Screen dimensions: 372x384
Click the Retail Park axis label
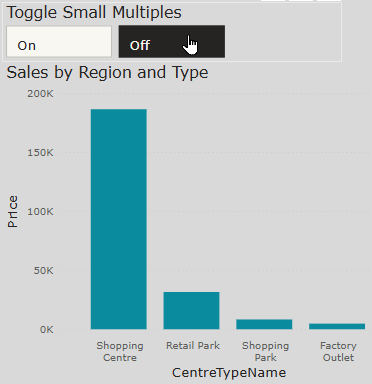[x=193, y=346]
